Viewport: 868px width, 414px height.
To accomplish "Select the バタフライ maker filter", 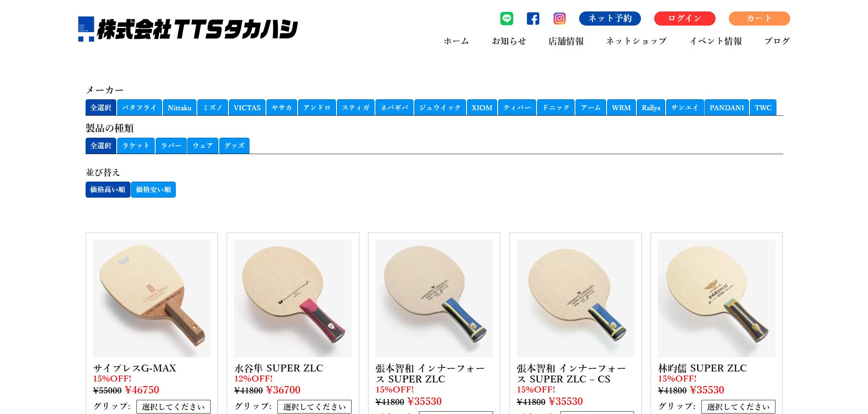I will [x=139, y=108].
